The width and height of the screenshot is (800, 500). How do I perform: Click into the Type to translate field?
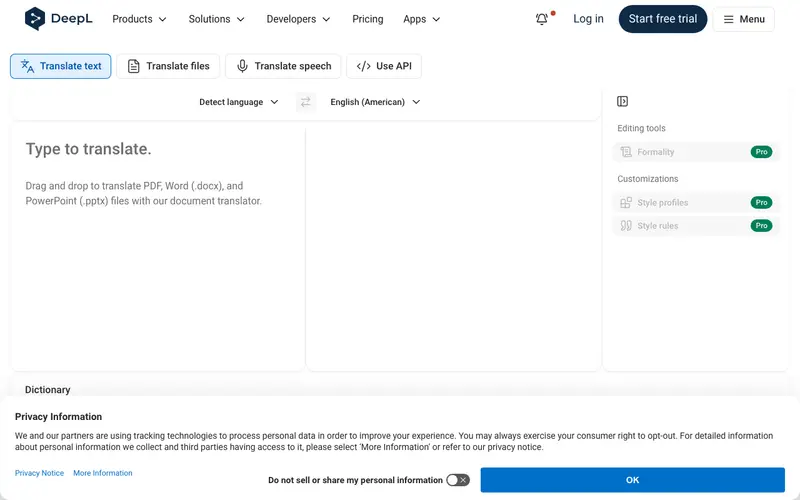158,248
